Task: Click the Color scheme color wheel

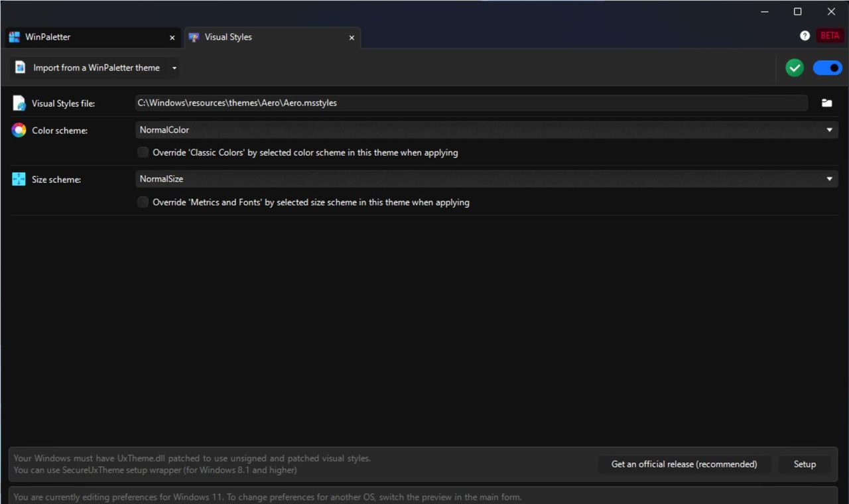Action: (18, 130)
